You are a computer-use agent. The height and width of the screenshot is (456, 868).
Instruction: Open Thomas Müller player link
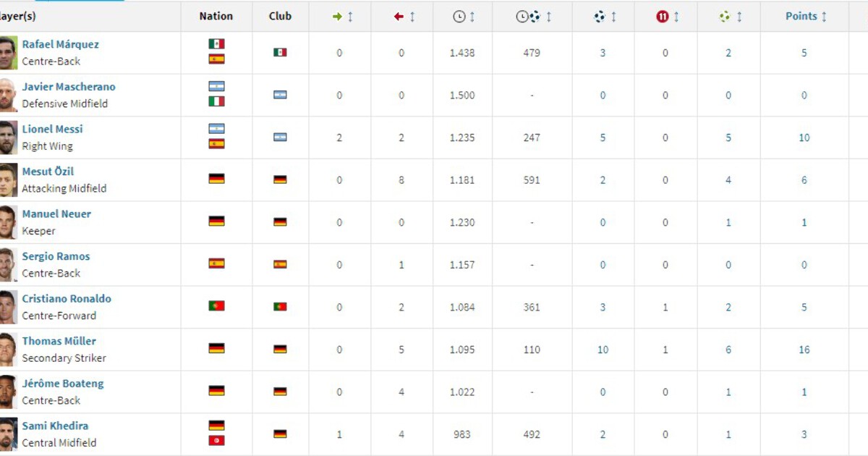(59, 341)
